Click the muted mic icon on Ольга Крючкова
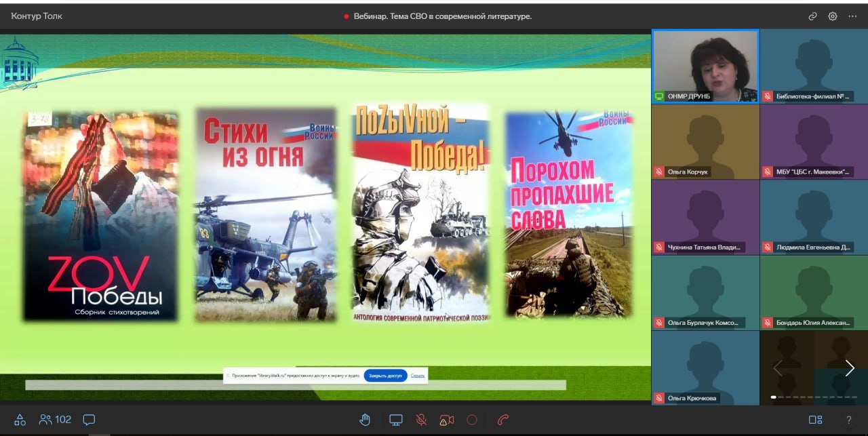 [x=658, y=397]
